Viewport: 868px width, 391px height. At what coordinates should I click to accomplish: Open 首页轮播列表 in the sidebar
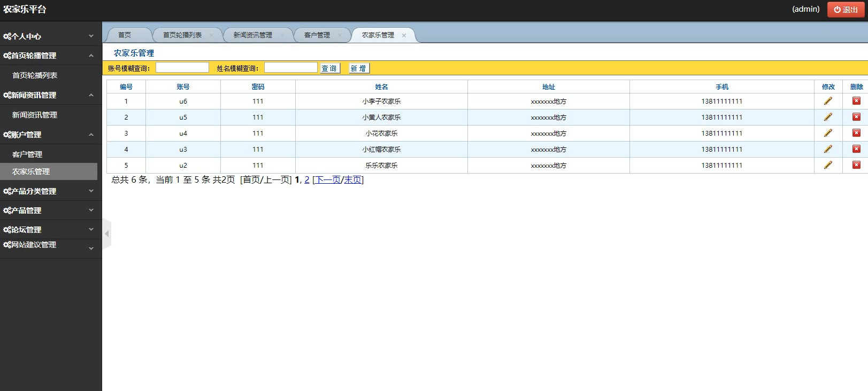coord(35,75)
